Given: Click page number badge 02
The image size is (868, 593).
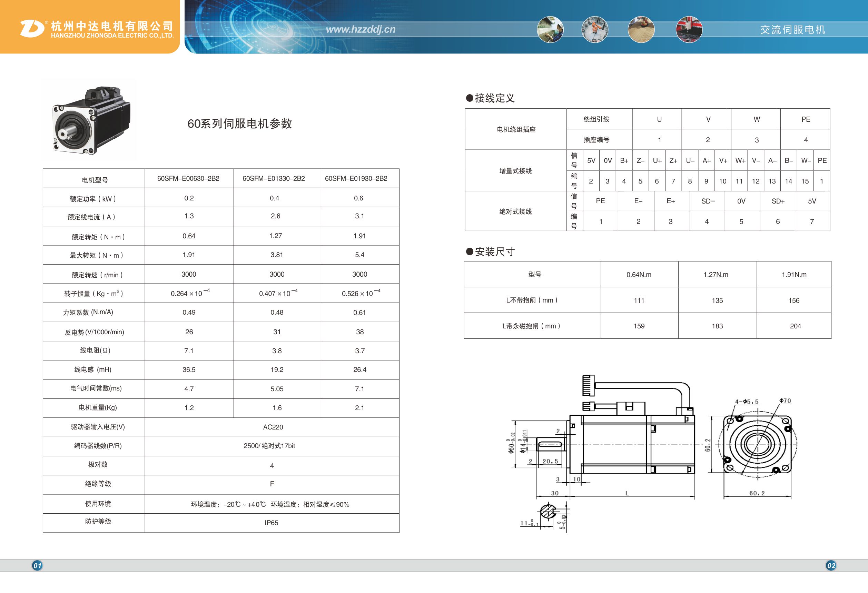Looking at the screenshot, I should click(831, 565).
